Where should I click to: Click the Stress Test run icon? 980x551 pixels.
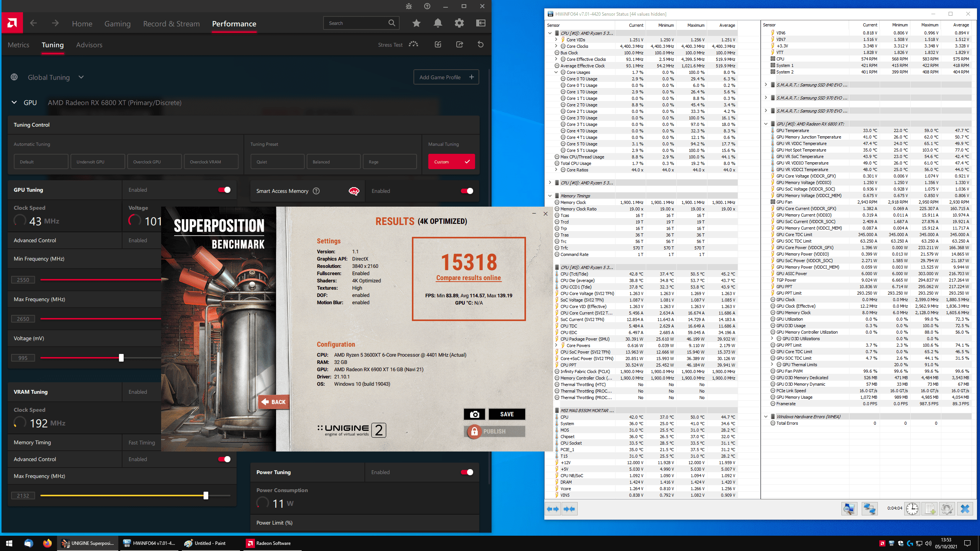413,44
